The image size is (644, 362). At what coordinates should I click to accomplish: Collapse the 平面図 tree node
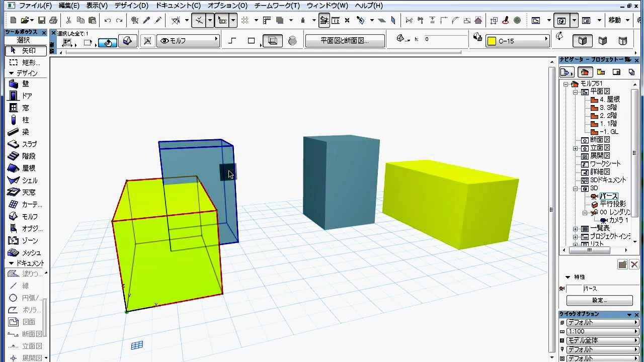click(x=576, y=92)
